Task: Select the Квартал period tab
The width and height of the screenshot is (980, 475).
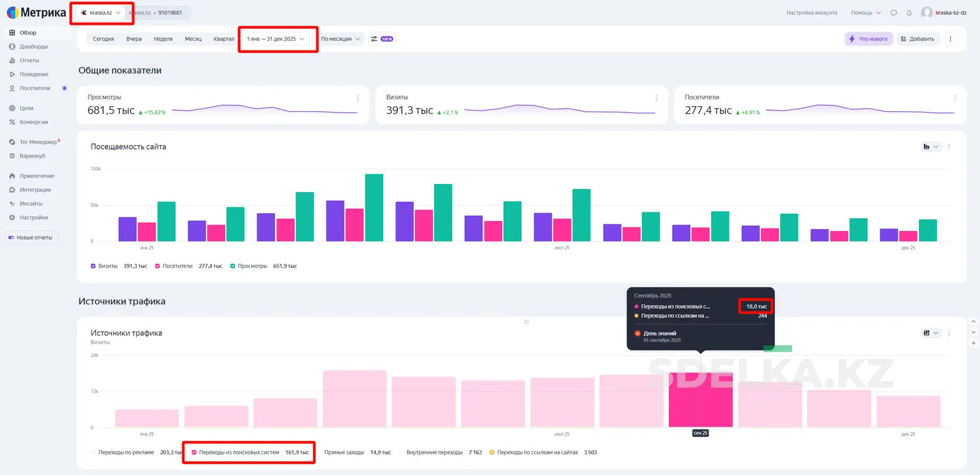Action: pos(224,39)
